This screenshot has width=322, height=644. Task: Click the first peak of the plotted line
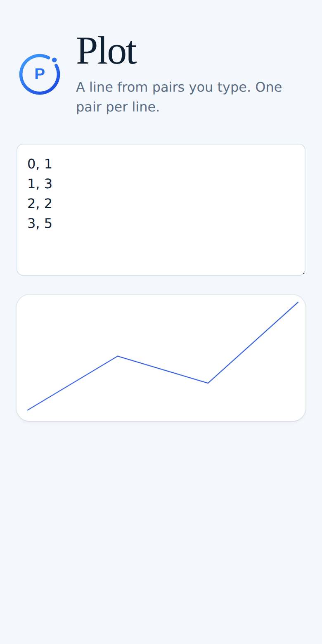(118, 356)
